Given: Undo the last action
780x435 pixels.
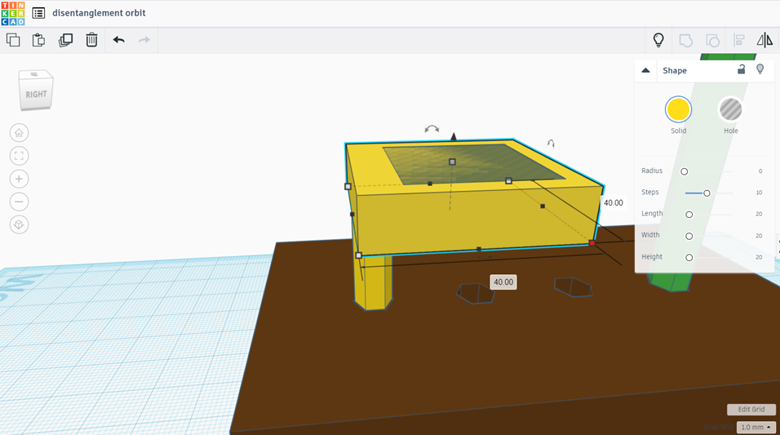Looking at the screenshot, I should coord(118,40).
